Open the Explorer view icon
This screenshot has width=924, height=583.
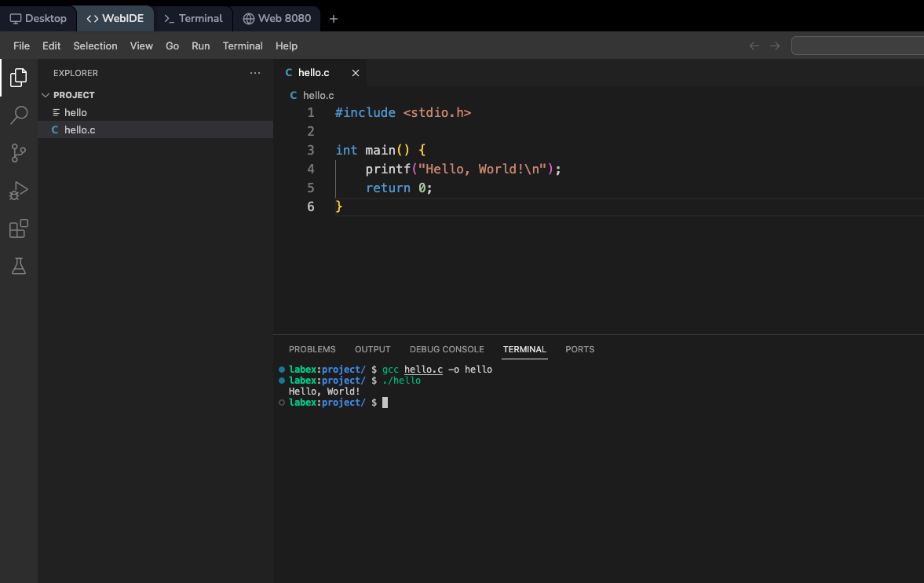click(18, 78)
